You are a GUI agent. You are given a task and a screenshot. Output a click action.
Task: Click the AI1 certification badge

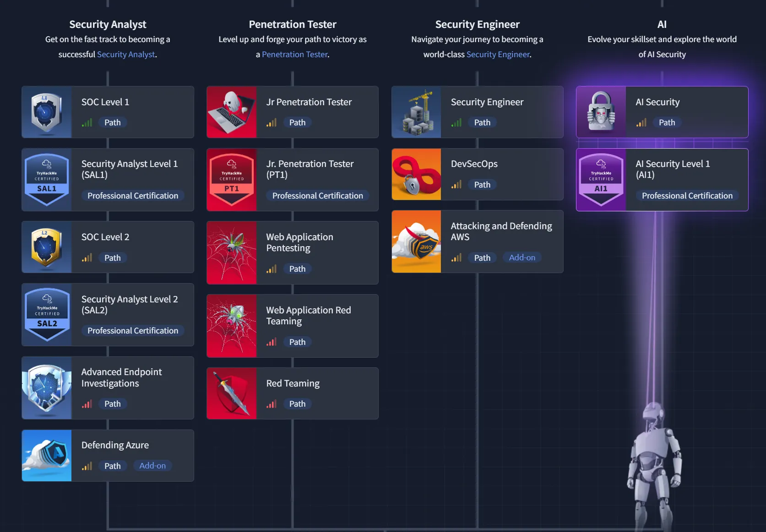[x=601, y=180]
